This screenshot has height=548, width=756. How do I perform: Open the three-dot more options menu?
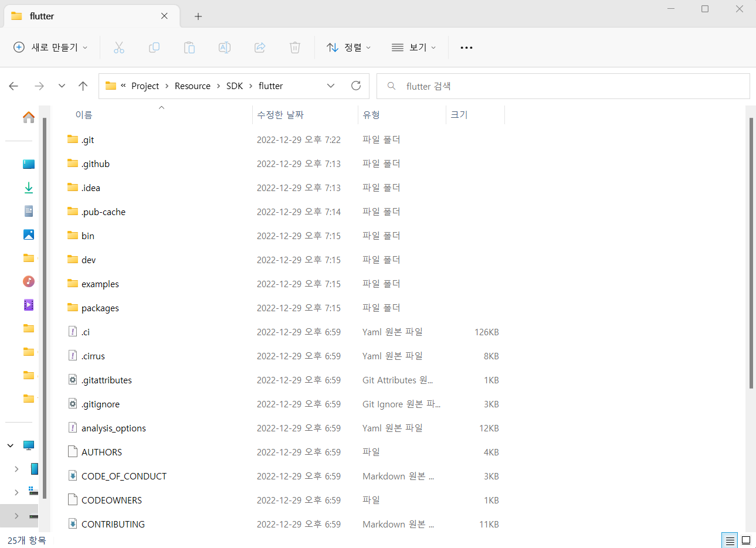[466, 47]
